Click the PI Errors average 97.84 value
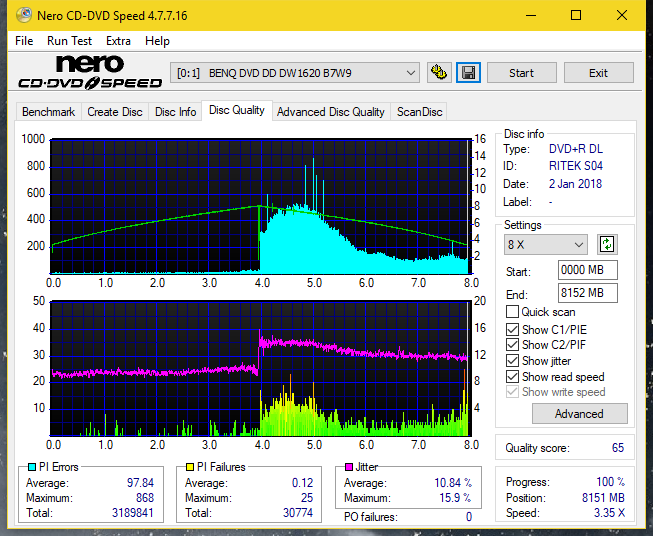Viewport: 653px width, 536px height. click(140, 483)
